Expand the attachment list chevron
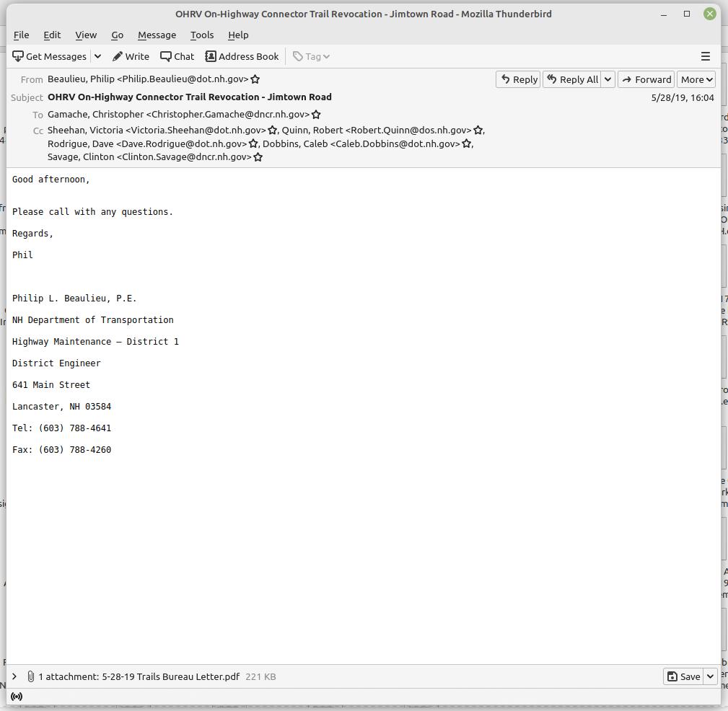728x711 pixels. (14, 676)
